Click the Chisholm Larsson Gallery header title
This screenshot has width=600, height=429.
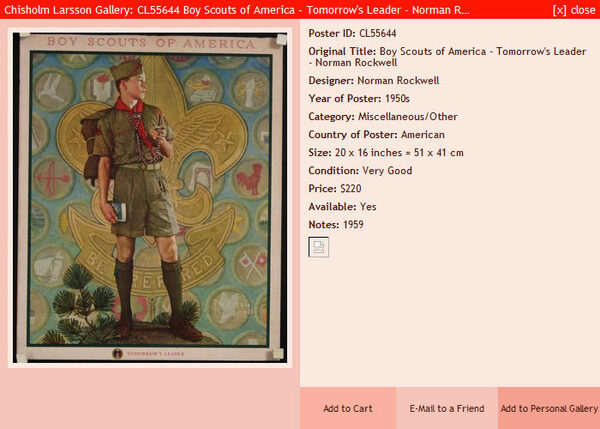tap(237, 10)
